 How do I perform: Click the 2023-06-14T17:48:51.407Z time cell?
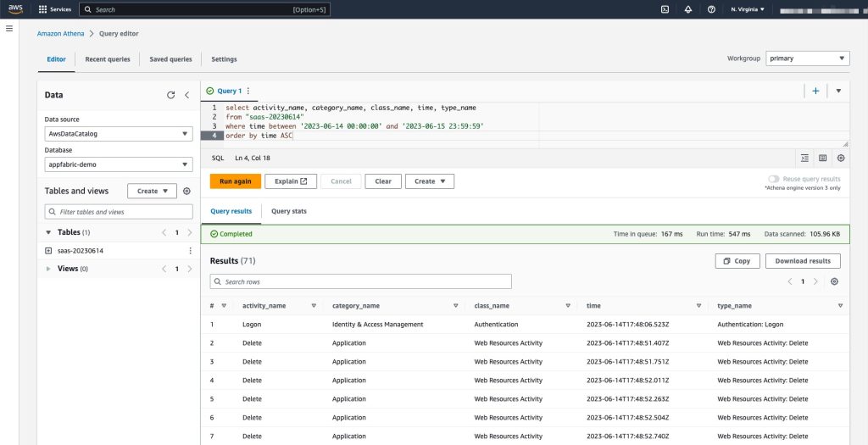coord(628,343)
